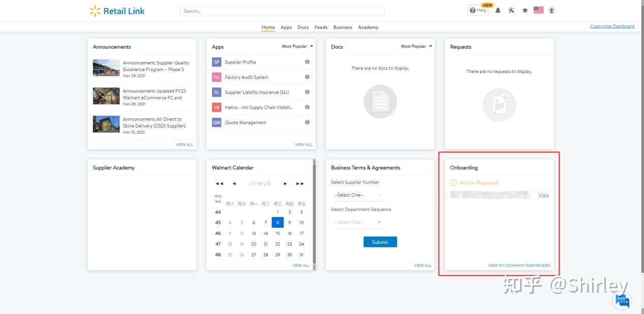
Task: Click the wrench tools icon
Action: click(511, 10)
